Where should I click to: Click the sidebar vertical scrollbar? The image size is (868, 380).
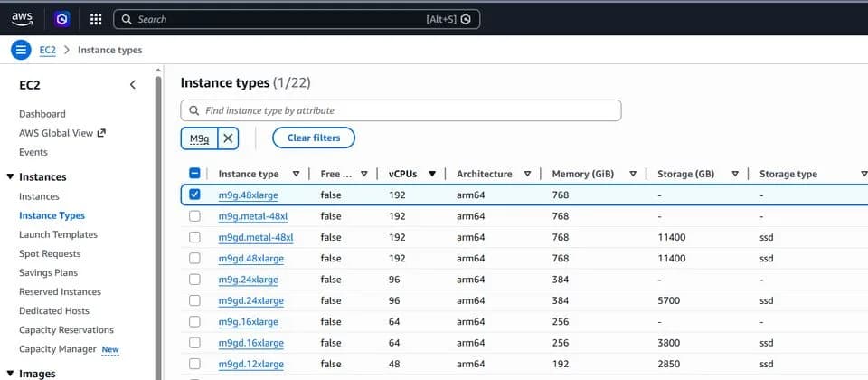[158, 227]
